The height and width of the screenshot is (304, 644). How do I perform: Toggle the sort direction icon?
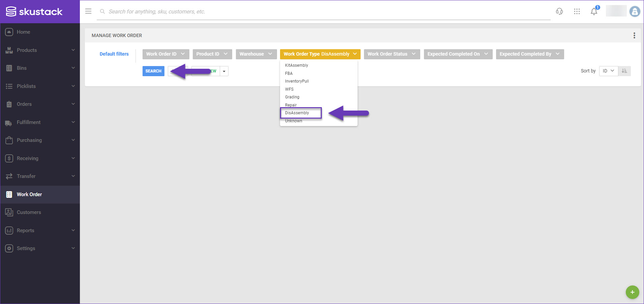(624, 71)
